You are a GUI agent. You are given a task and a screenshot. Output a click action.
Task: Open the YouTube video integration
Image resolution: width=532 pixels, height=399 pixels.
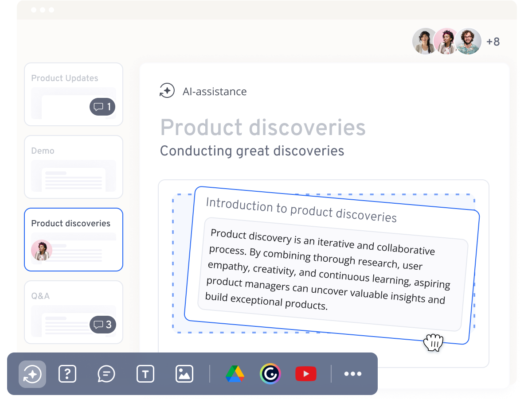tap(306, 374)
